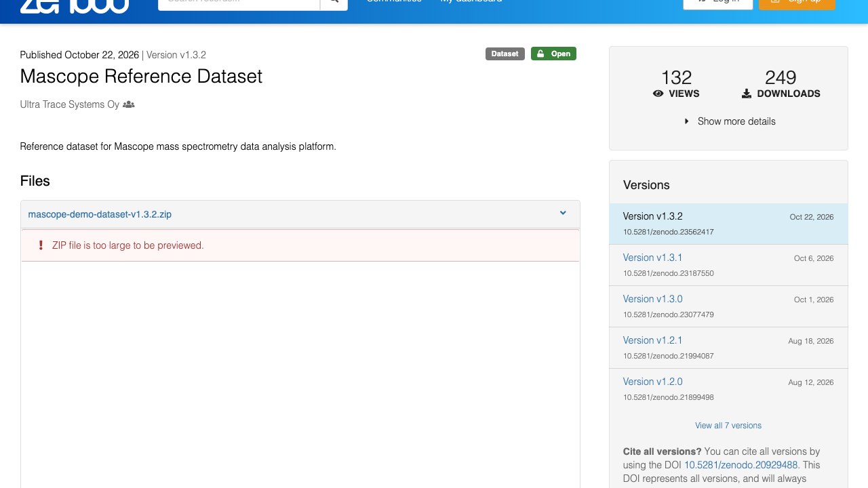Click the gray Dataset badge
This screenshot has width=868, height=488.
(x=505, y=54)
